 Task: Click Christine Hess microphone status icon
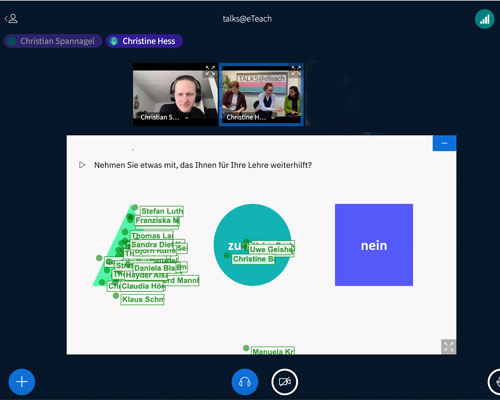coord(114,41)
